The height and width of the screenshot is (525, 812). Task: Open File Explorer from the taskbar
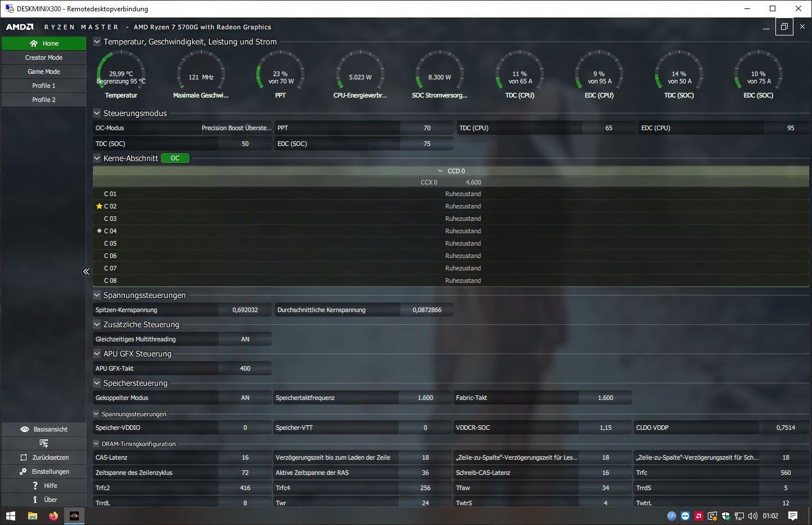pos(32,515)
